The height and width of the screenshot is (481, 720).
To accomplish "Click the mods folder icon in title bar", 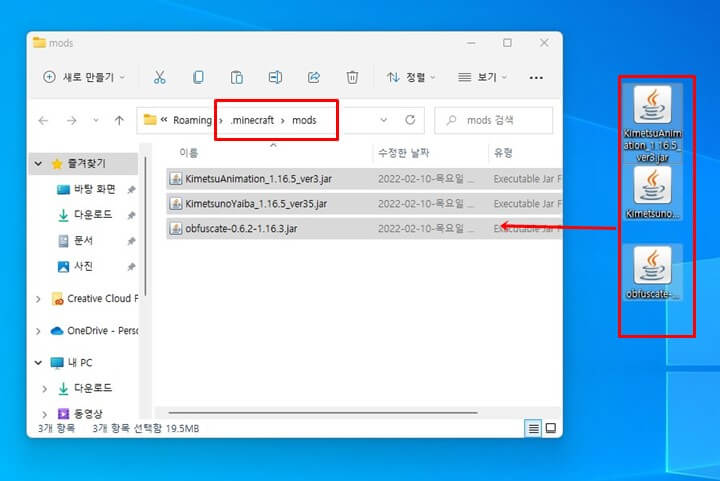I will pos(39,43).
